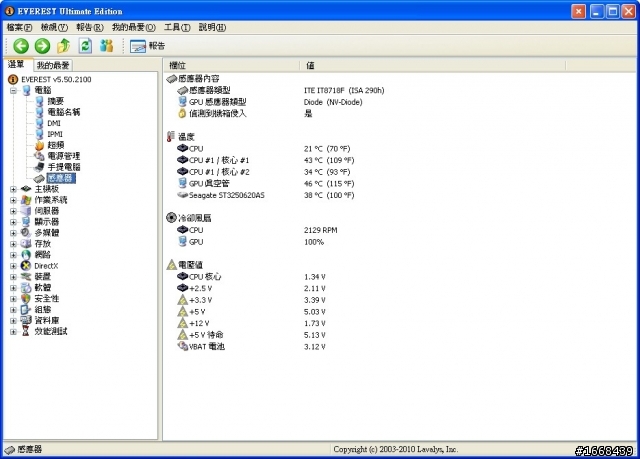Open the 說明(H) menu
The image size is (640, 459).
(x=212, y=27)
